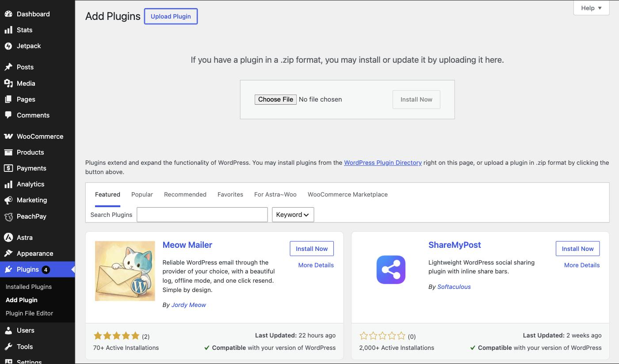
Task: Click the Payments dollar icon
Action: (8, 168)
